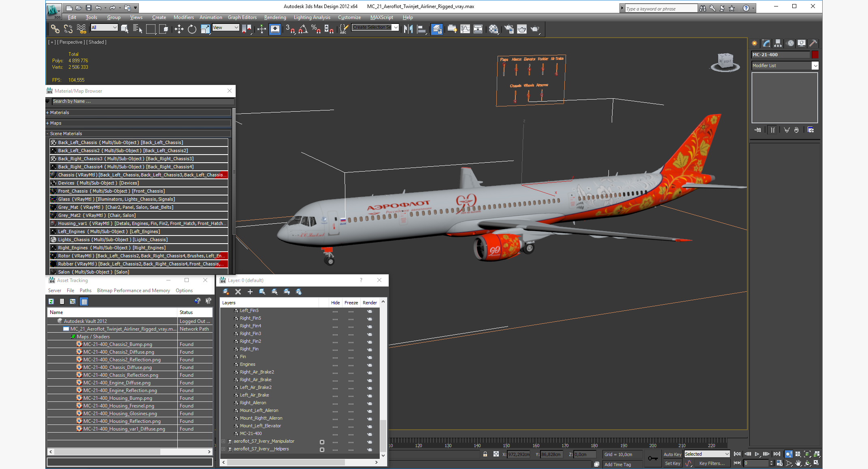This screenshot has width=868, height=469.
Task: Click the Key Filters button
Action: coord(712,464)
